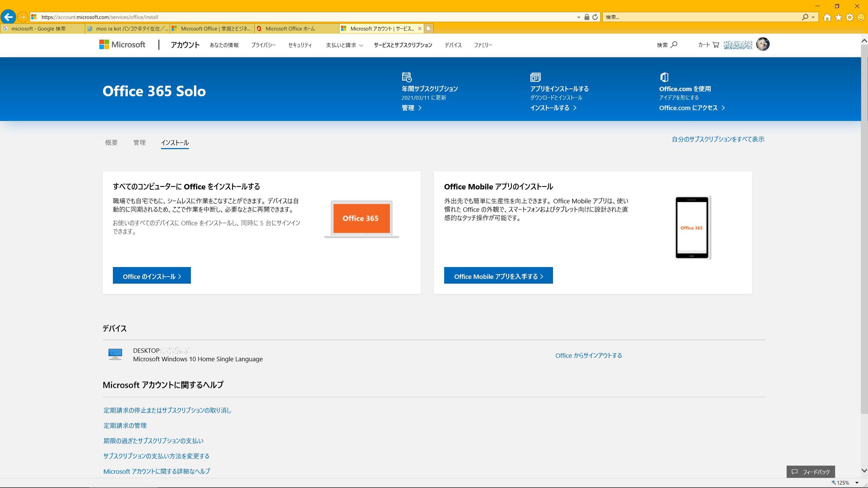Click the アカウント heading link
The image size is (868, 488).
point(185,45)
